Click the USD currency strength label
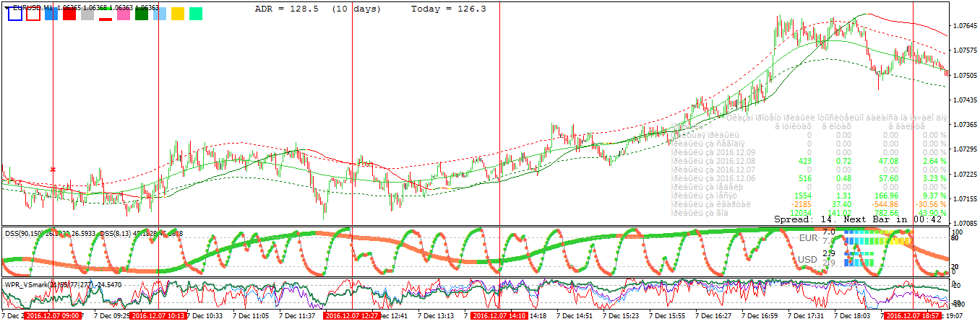The width and height of the screenshot is (980, 324). click(x=809, y=259)
